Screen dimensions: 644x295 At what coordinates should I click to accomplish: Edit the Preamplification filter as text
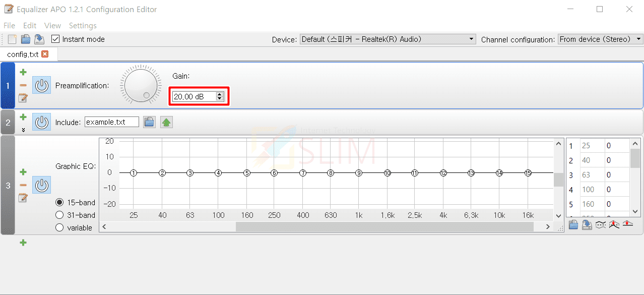23,98
